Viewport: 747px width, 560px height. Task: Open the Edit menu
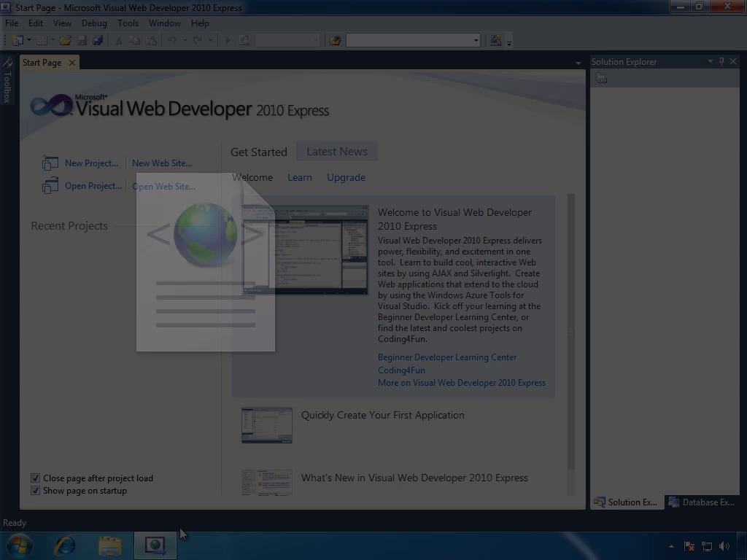36,23
